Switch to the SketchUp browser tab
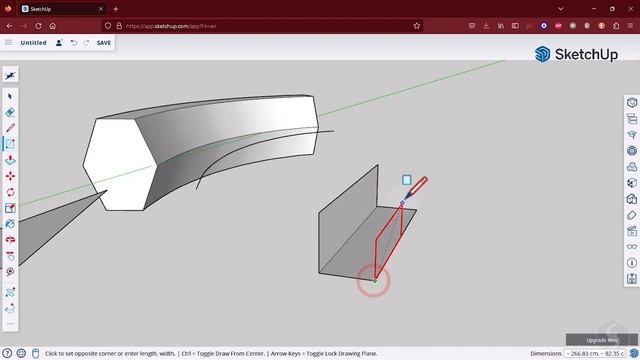This screenshot has width=640, height=360. pyautogui.click(x=62, y=9)
